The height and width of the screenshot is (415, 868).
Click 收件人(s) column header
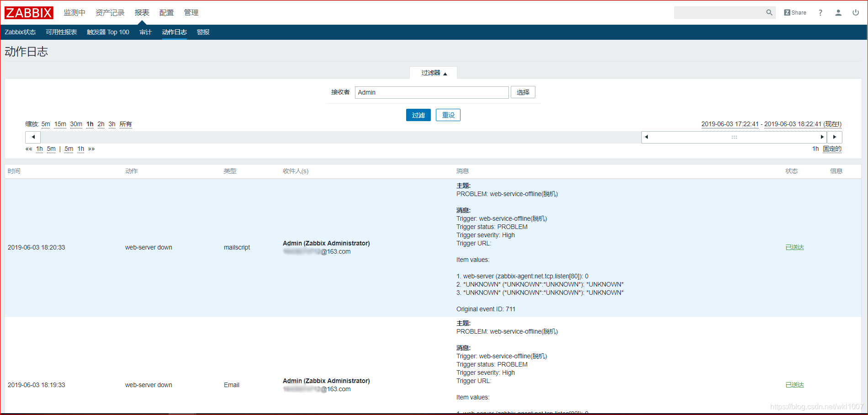tap(296, 171)
